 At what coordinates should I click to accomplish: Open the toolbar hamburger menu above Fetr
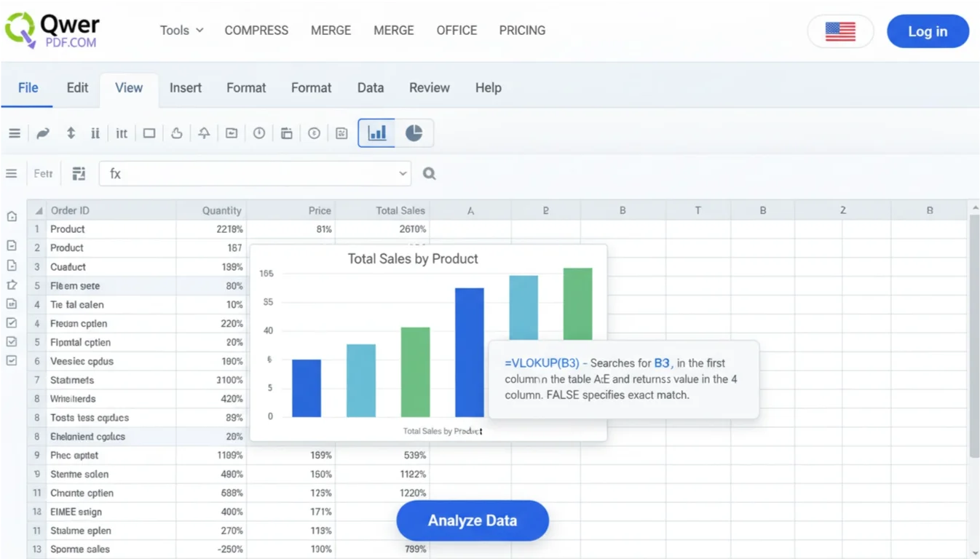coord(14,133)
